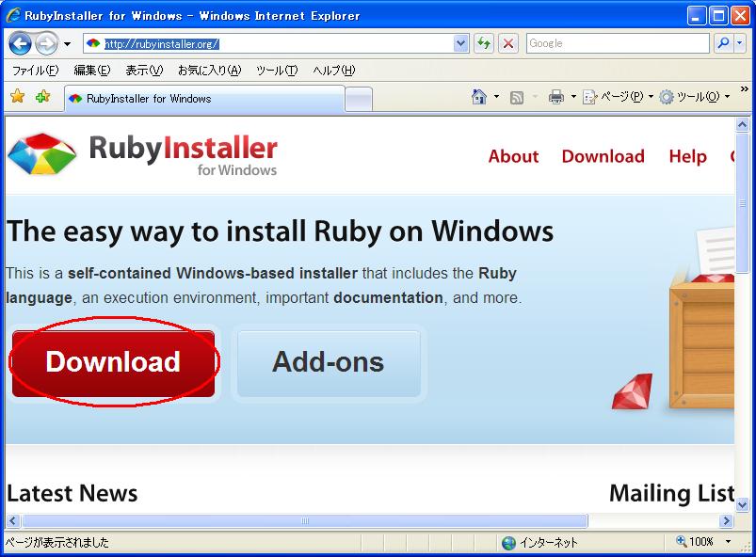Screen dimensions: 756x557
Task: Open the search provider options dropdown
Action: click(x=740, y=43)
